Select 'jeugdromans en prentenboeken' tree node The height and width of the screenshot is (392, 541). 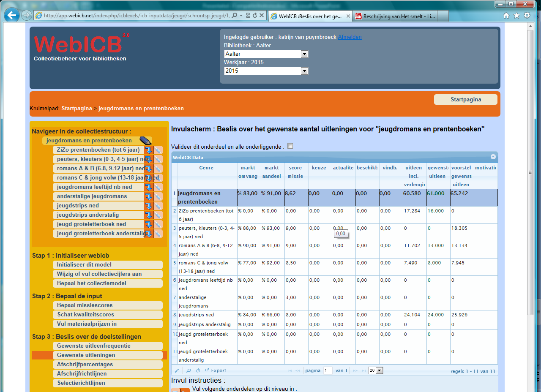89,141
